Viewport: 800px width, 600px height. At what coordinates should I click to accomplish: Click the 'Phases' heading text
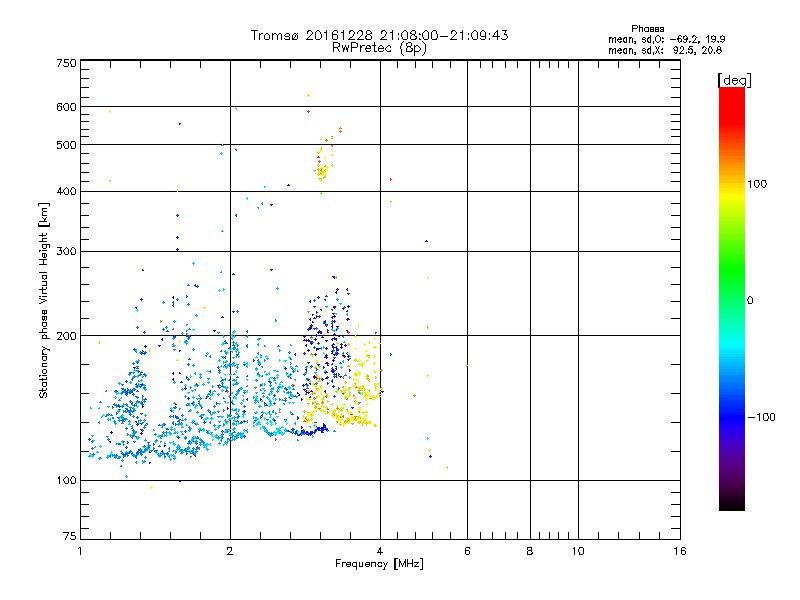click(647, 29)
